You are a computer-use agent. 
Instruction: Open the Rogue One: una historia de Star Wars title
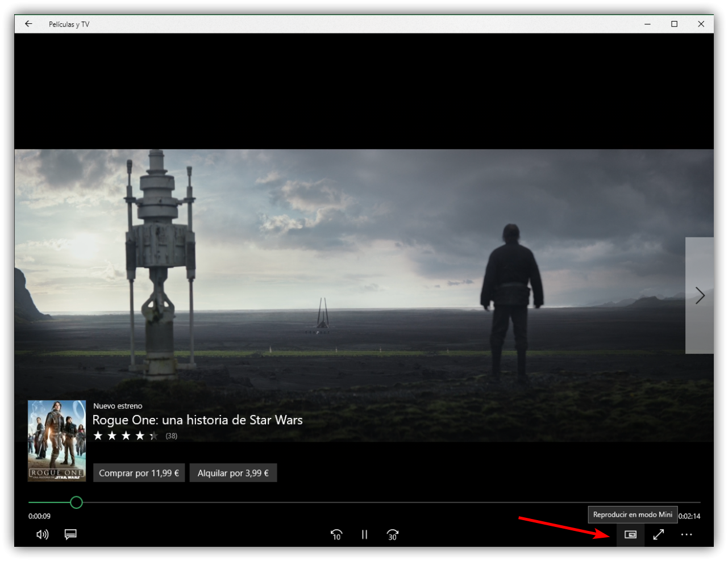click(x=197, y=420)
